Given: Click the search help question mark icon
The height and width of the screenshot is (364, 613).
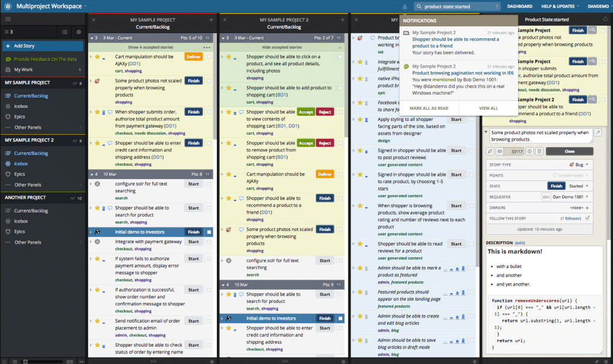Looking at the screenshot, I should coord(498,6).
